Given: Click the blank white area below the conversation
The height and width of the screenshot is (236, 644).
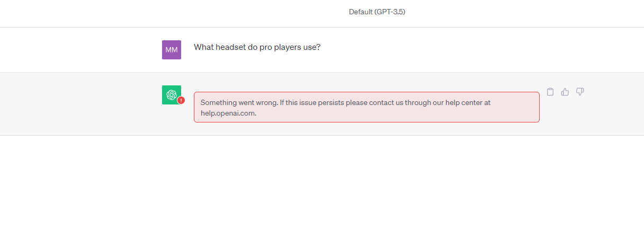Looking at the screenshot, I should pyautogui.click(x=322, y=186).
